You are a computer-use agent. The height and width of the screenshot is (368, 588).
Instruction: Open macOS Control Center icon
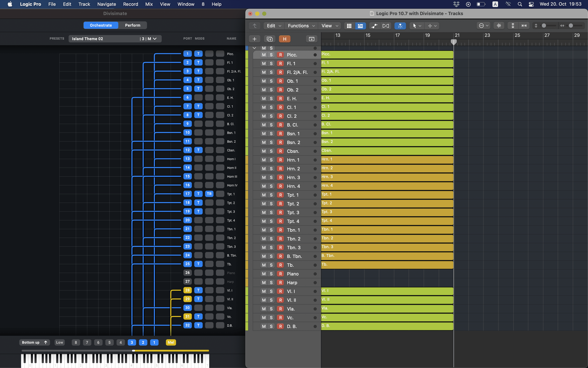click(531, 4)
